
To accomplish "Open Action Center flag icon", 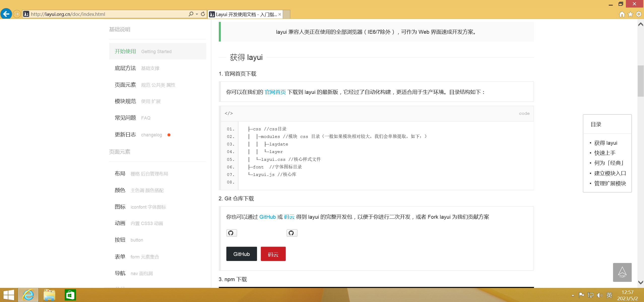I will pos(581,295).
